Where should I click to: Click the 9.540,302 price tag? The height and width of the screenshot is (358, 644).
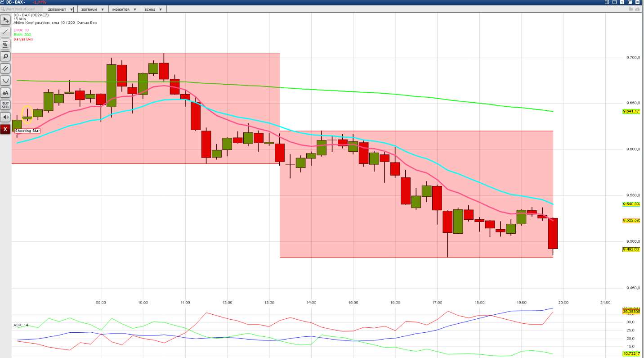click(631, 204)
